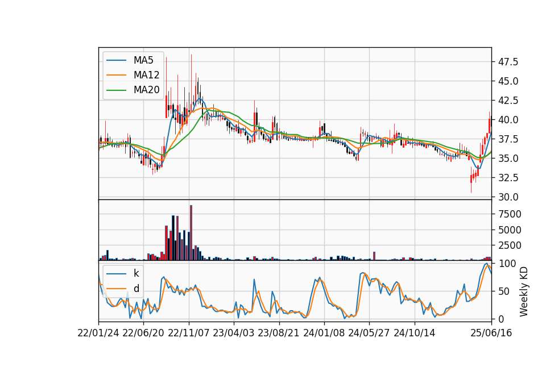
Task: Click the blue MA5 legend line sample
Action: point(116,61)
